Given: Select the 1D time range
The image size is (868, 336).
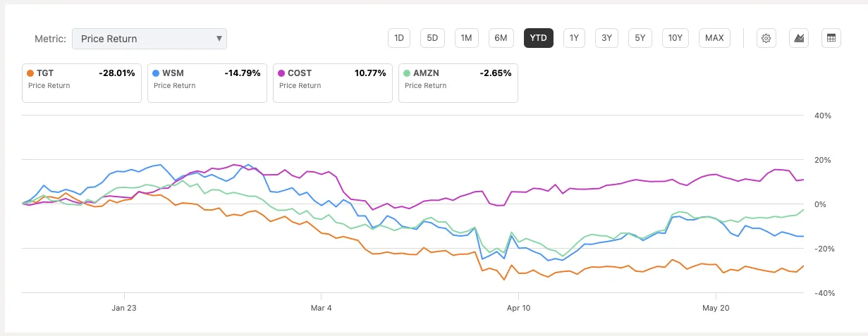Looking at the screenshot, I should (x=399, y=38).
